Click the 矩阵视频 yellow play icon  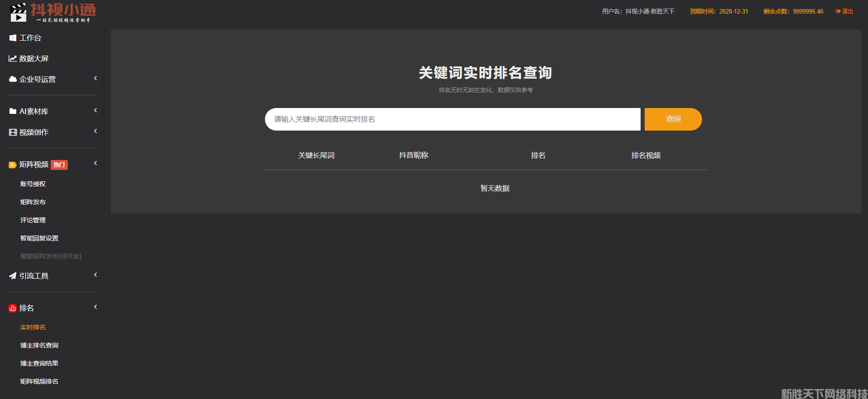(13, 165)
